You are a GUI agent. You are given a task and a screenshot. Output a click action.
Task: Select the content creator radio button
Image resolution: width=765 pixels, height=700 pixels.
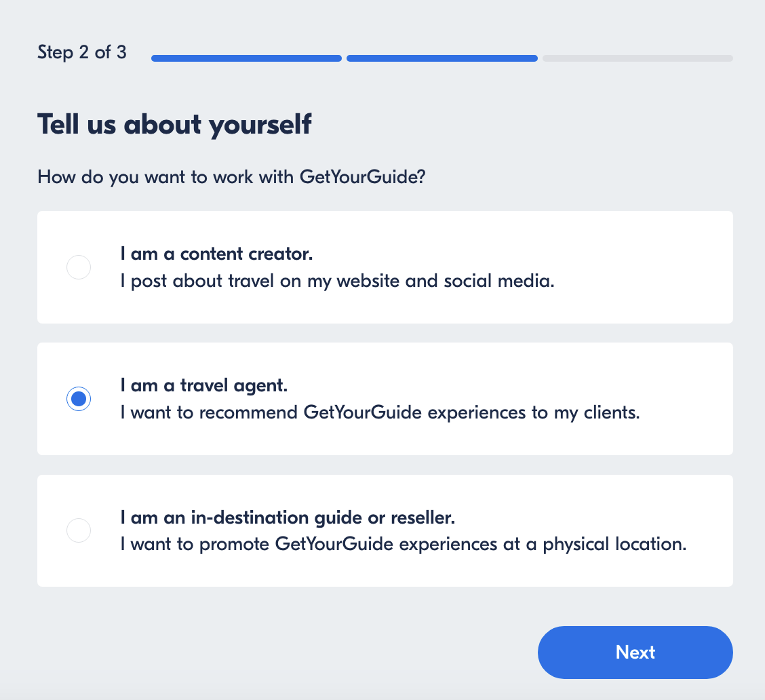coord(79,267)
